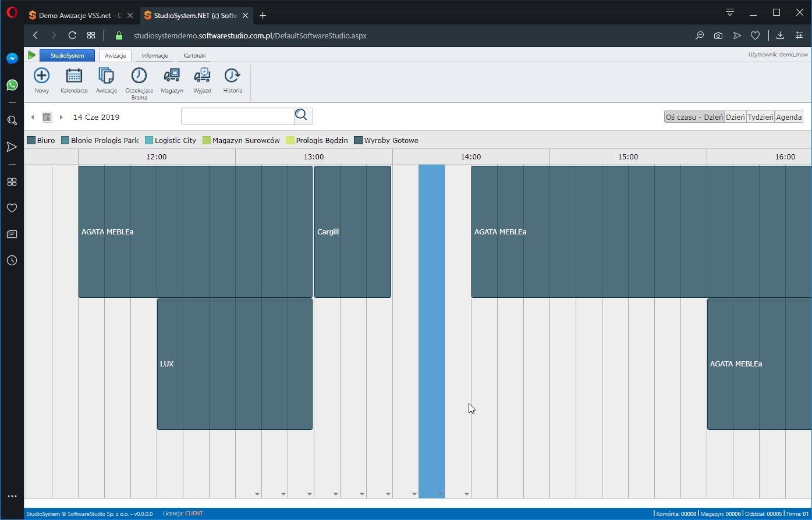This screenshot has width=812, height=520.
Task: Take a snapshot with camera icon
Action: pos(718,35)
